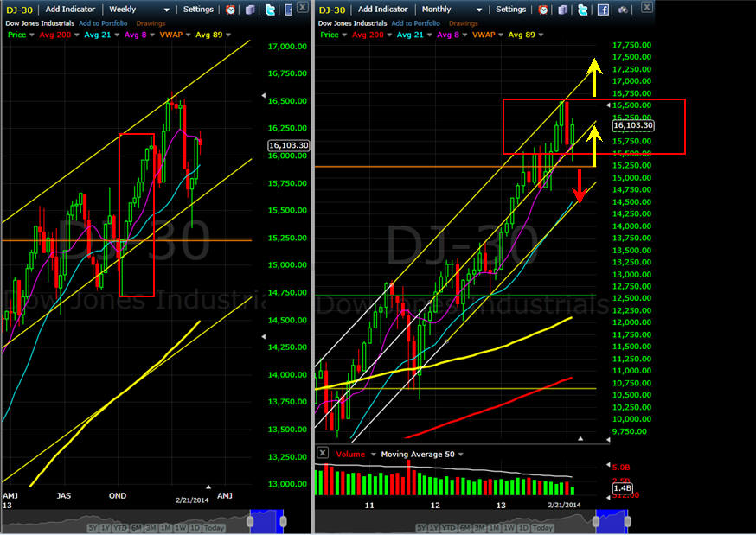Select 1D range in Weekly chart

(x=195, y=528)
